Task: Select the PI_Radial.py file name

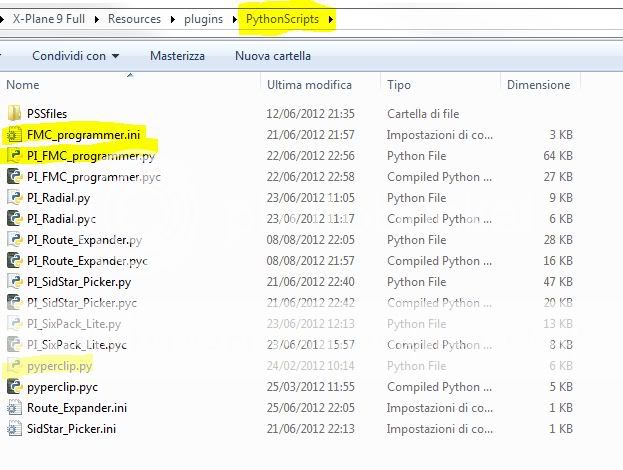Action: 58,198
